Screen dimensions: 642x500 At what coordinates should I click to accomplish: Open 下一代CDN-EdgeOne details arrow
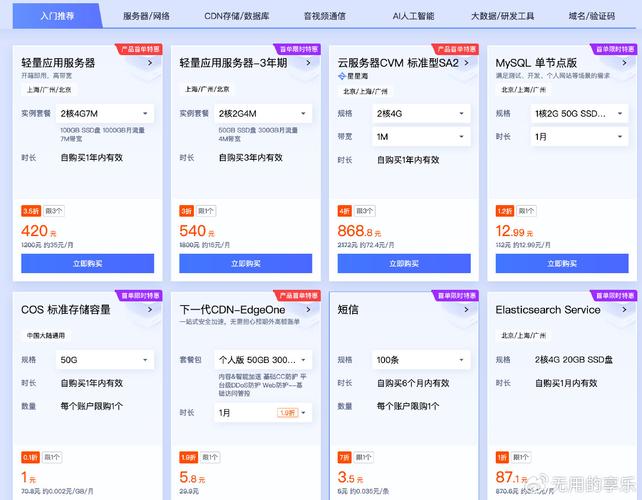308,310
